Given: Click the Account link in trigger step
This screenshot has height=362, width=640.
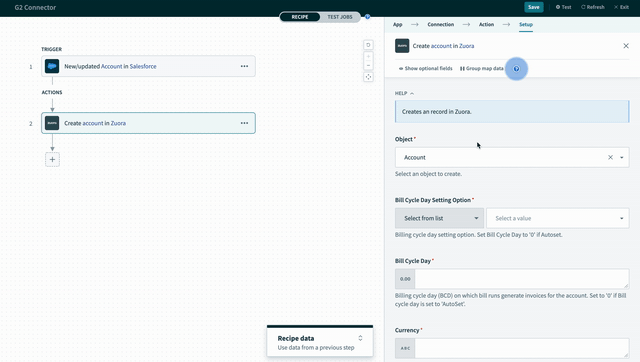Looking at the screenshot, I should click(x=111, y=66).
